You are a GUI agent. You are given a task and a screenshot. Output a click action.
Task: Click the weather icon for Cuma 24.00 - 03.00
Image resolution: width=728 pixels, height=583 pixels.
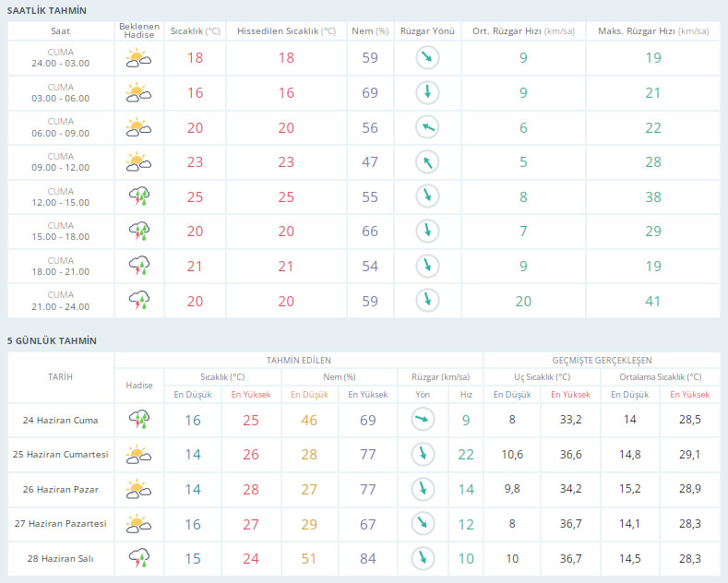click(138, 58)
